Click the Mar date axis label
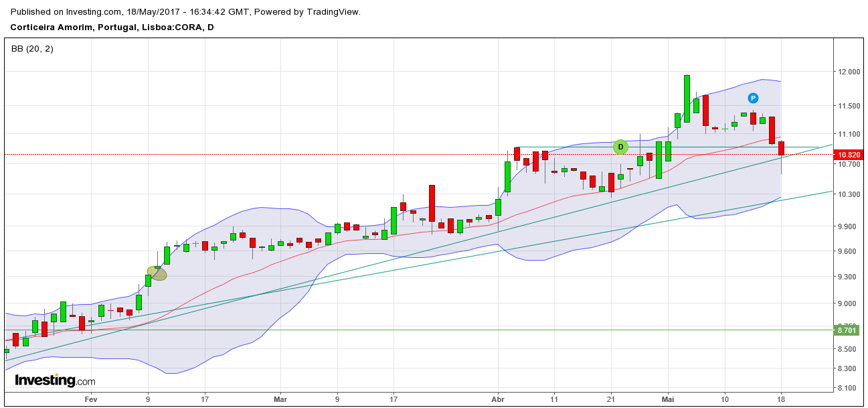Viewport: 868px width, 408px height. (280, 398)
